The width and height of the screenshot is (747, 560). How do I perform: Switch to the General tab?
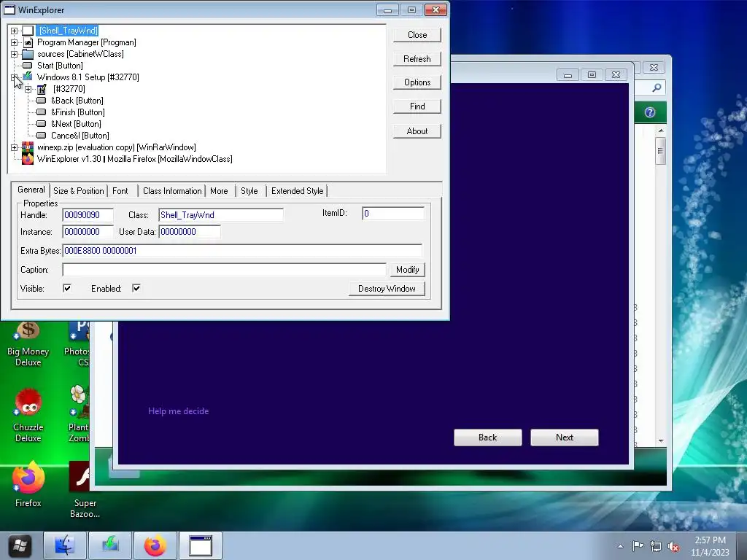click(31, 190)
